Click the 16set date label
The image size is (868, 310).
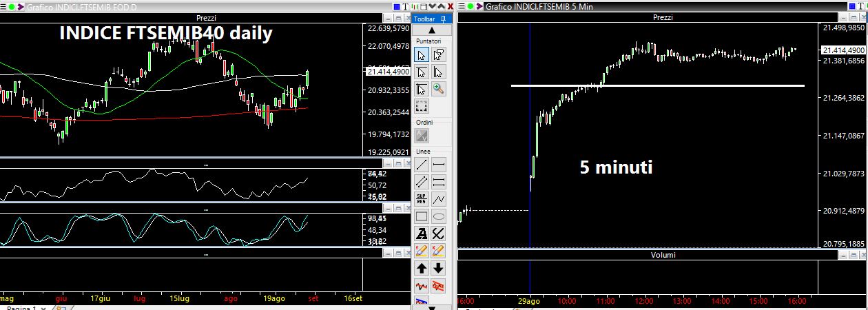tap(353, 300)
